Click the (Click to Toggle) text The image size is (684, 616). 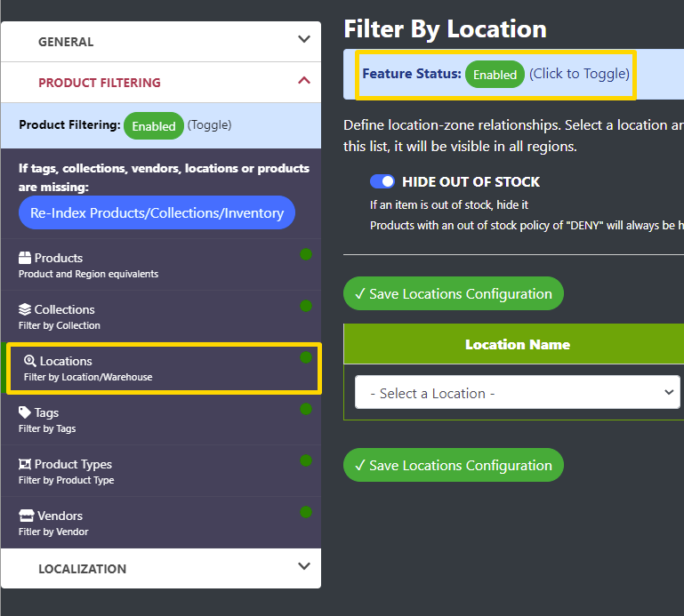(x=579, y=74)
